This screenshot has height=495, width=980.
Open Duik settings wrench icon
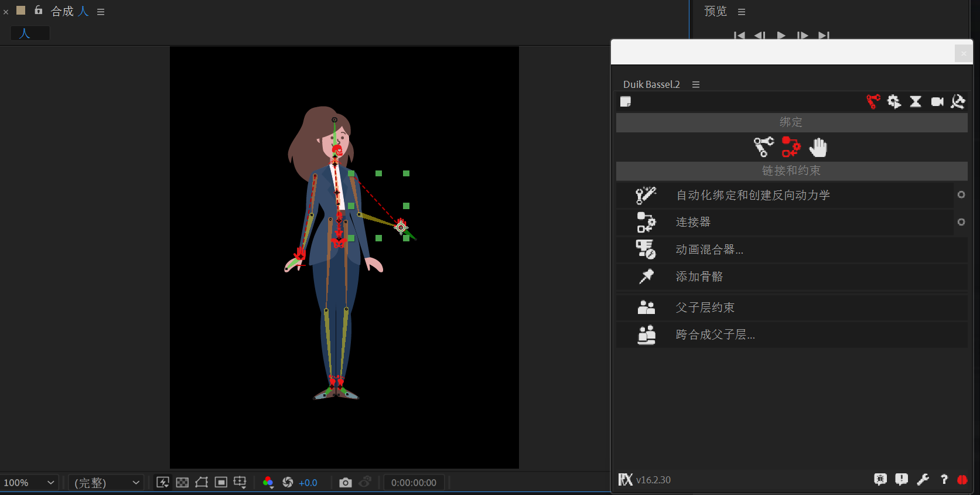923,480
